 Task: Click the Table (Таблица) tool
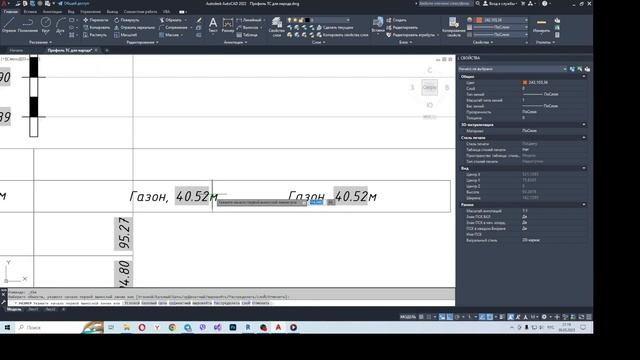point(247,35)
